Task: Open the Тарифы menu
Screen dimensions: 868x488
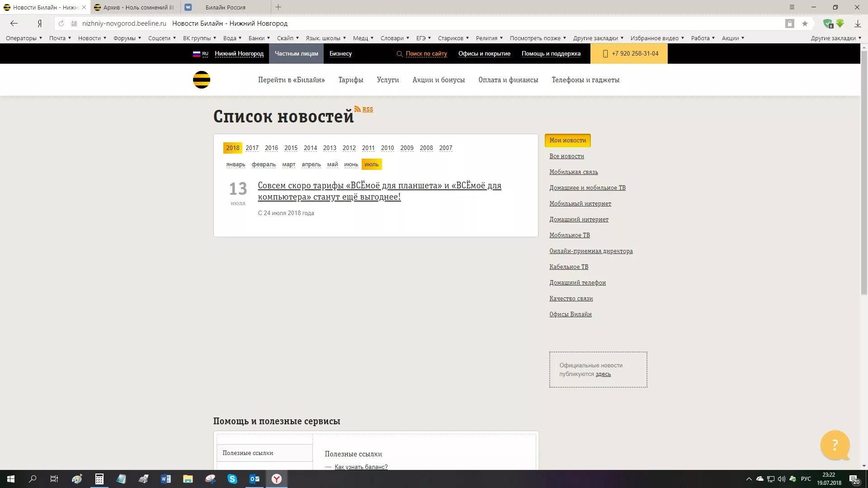Action: 351,80
